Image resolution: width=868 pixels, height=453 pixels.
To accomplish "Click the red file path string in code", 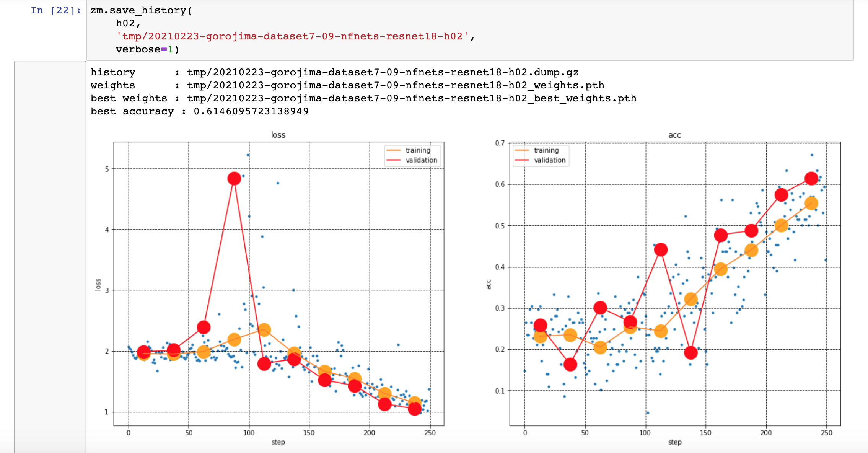I will tap(293, 36).
